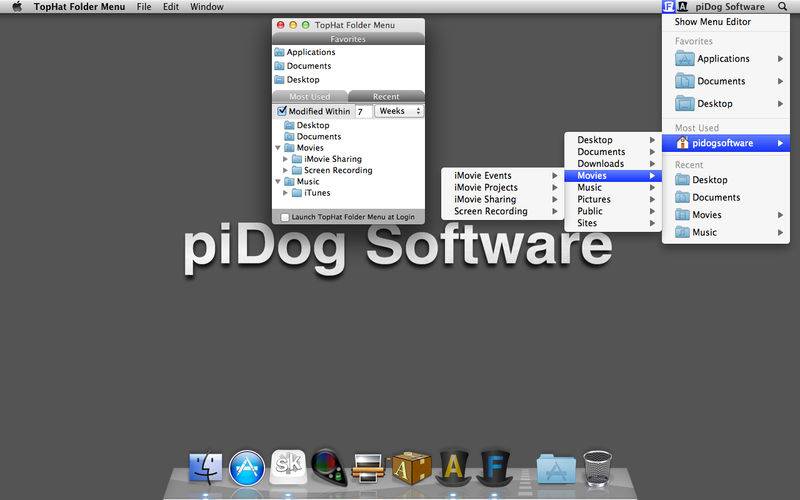Click Documents folder icon in Favorites list
The width and height of the screenshot is (800, 500).
coord(279,66)
